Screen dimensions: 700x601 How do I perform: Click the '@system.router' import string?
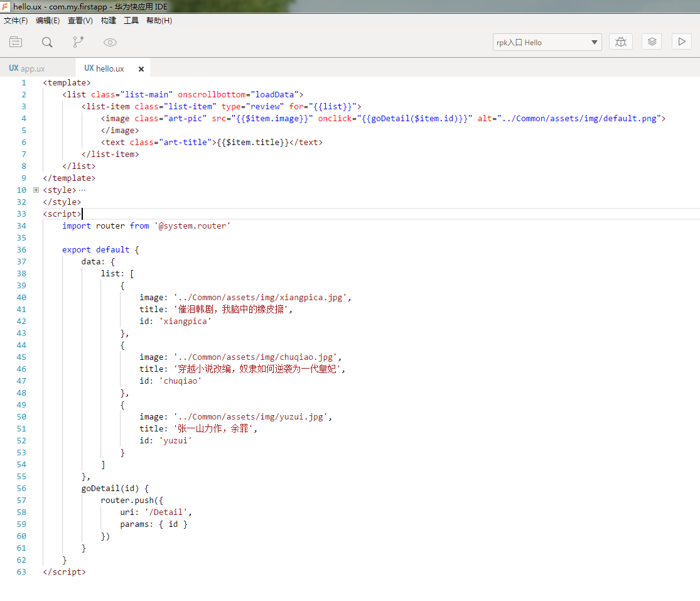(x=192, y=226)
